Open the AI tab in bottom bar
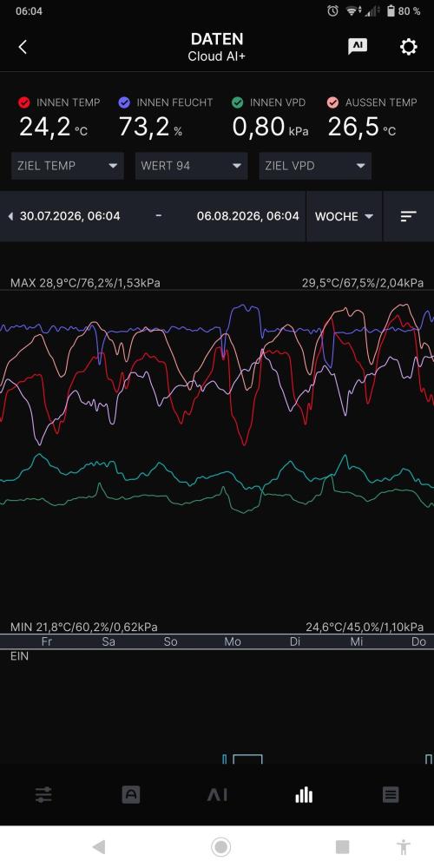The width and height of the screenshot is (434, 868). point(217,795)
